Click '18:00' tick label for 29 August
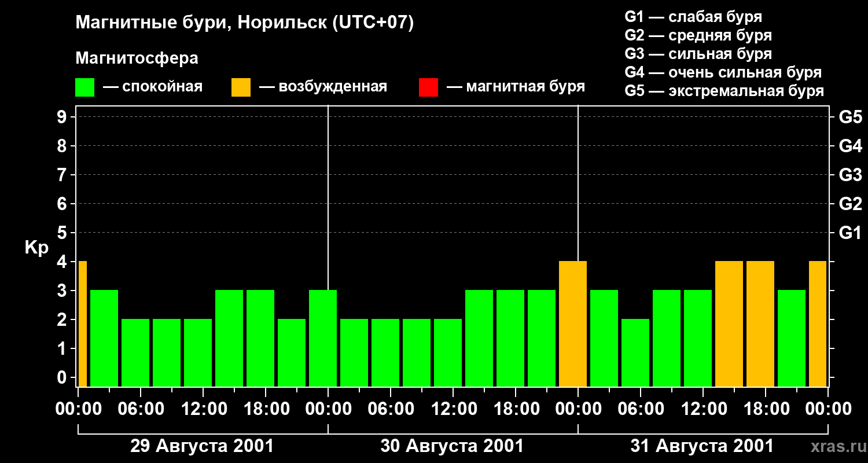Viewport: 868px width, 463px height. click(x=266, y=409)
